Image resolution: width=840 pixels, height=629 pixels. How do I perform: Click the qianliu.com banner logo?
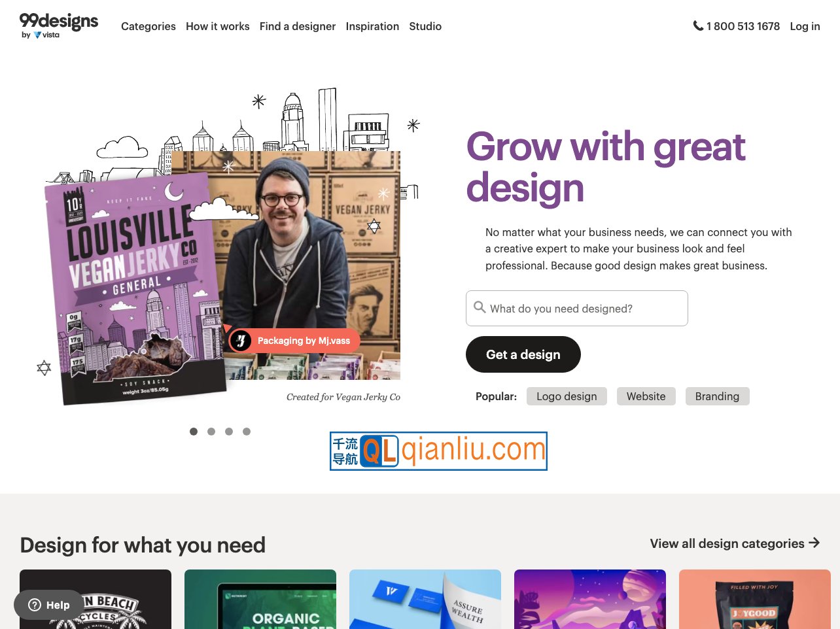pyautogui.click(x=438, y=451)
